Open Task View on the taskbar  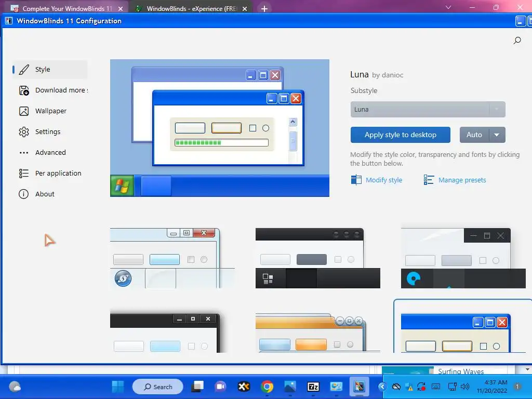click(197, 387)
